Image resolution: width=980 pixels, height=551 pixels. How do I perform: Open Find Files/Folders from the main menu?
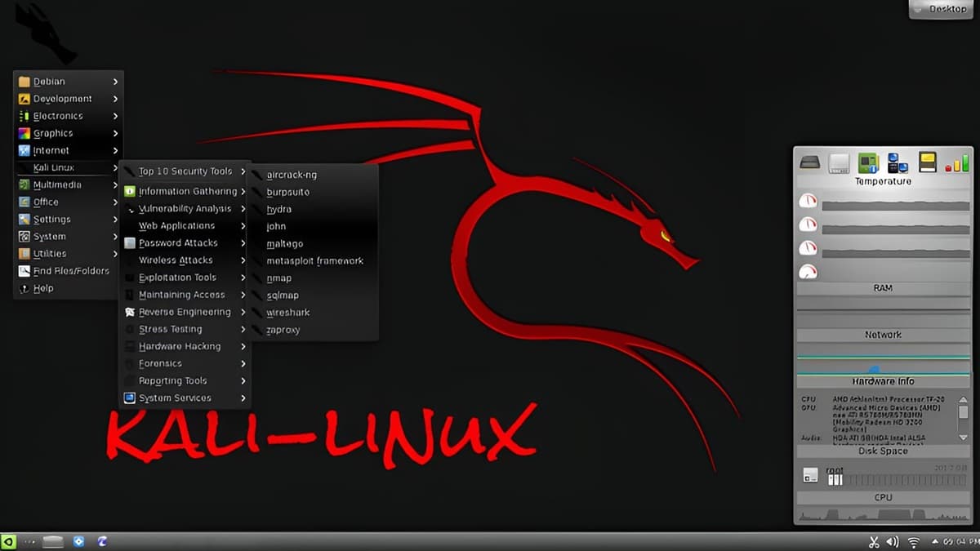tap(70, 271)
